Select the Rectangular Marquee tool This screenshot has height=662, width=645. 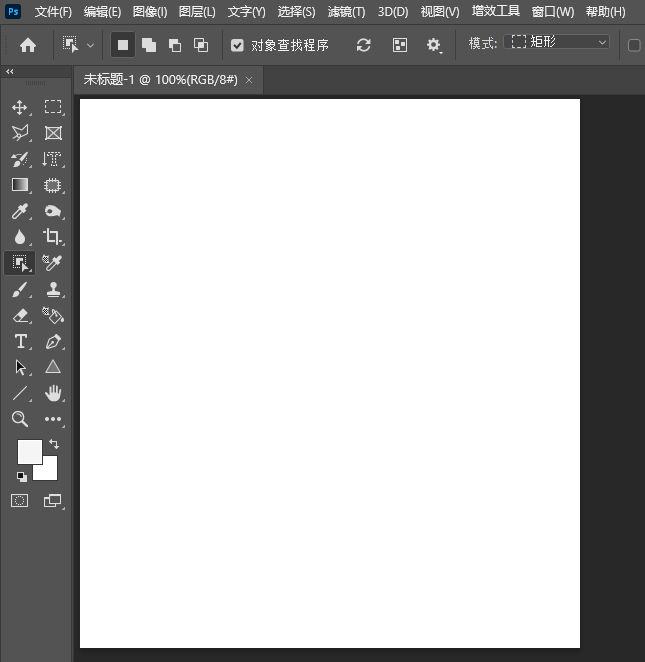tap(53, 107)
